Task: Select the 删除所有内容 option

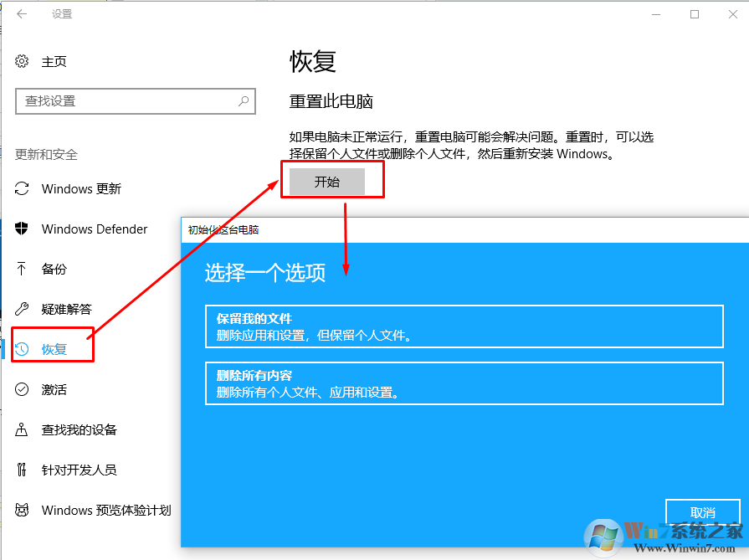Action: click(464, 382)
